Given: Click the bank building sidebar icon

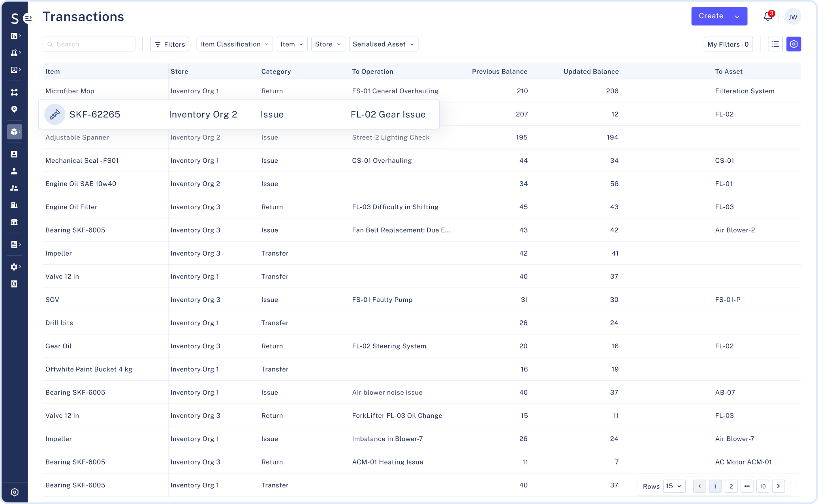Looking at the screenshot, I should coord(14,222).
